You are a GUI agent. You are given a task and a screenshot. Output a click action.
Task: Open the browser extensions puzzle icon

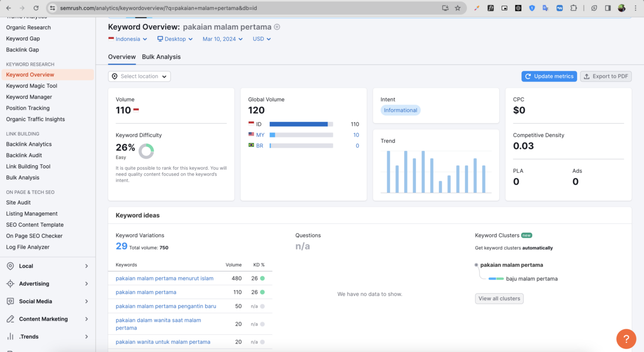tap(574, 8)
